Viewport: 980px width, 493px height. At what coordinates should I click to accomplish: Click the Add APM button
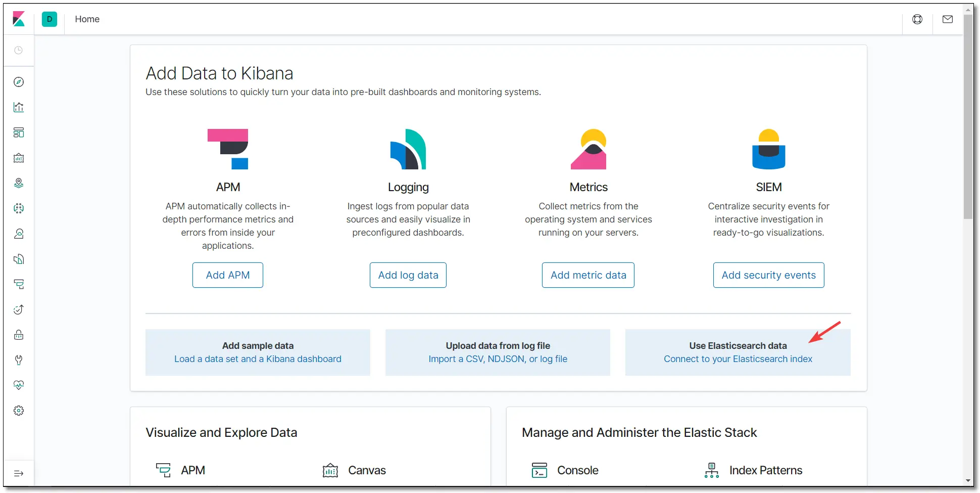coord(228,275)
